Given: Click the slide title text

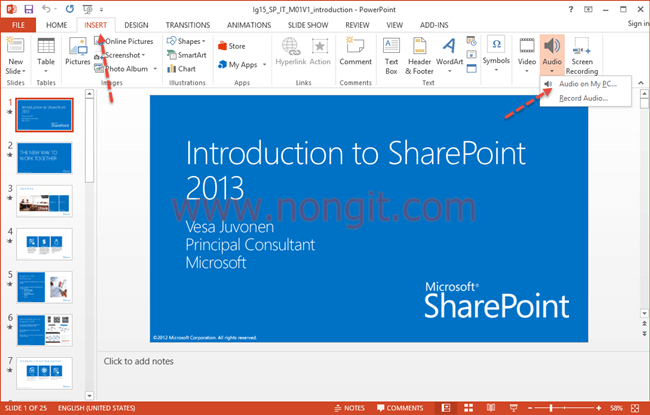Looking at the screenshot, I should (355, 170).
